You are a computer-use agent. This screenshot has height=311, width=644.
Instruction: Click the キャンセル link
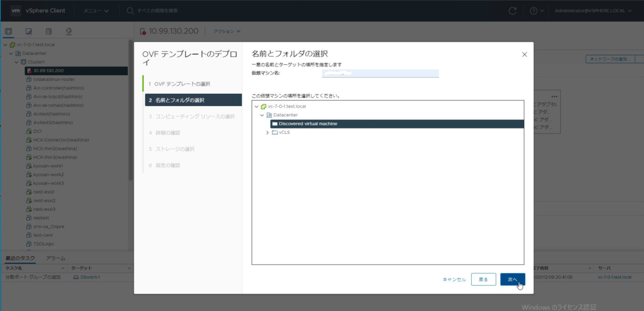pyautogui.click(x=454, y=279)
